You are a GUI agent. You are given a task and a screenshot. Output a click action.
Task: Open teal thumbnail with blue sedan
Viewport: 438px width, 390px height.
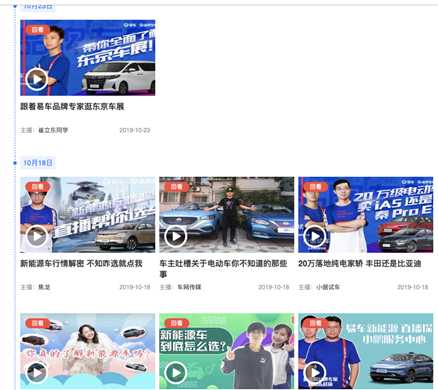point(366,351)
